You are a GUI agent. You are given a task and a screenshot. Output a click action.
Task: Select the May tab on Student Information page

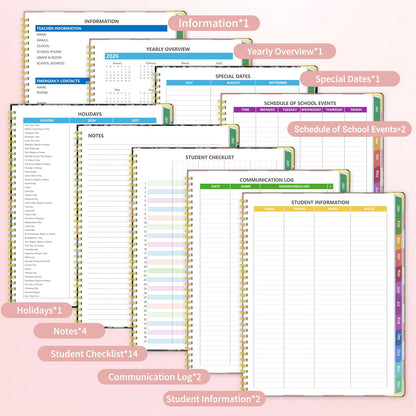click(399, 273)
